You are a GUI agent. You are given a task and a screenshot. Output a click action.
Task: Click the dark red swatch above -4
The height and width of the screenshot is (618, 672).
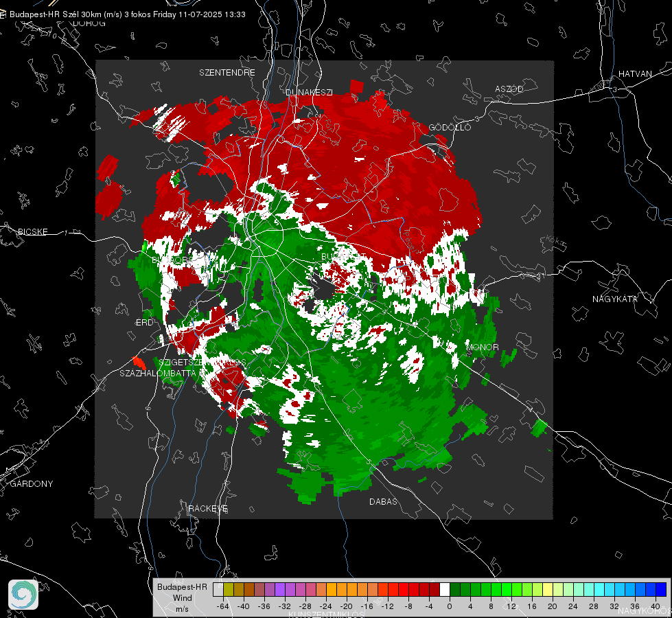434,590
